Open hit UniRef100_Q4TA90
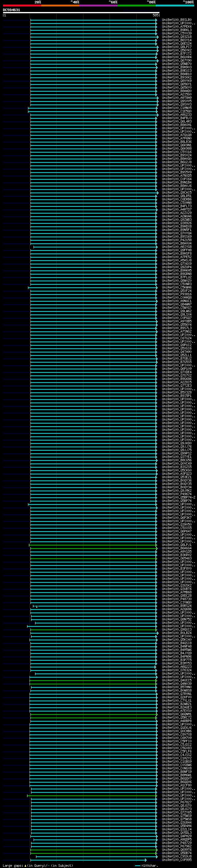The width and height of the screenshot is (197, 868). pos(176,352)
